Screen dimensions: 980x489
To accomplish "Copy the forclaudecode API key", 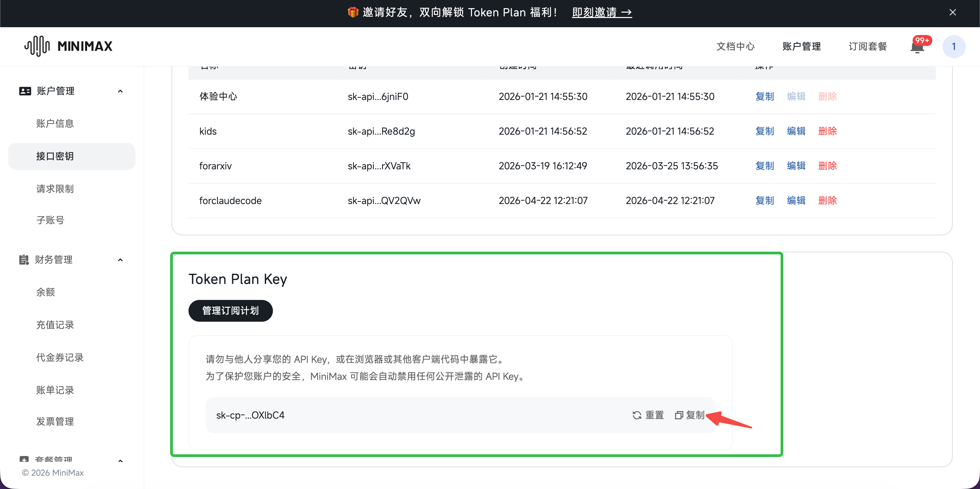I will pos(765,200).
